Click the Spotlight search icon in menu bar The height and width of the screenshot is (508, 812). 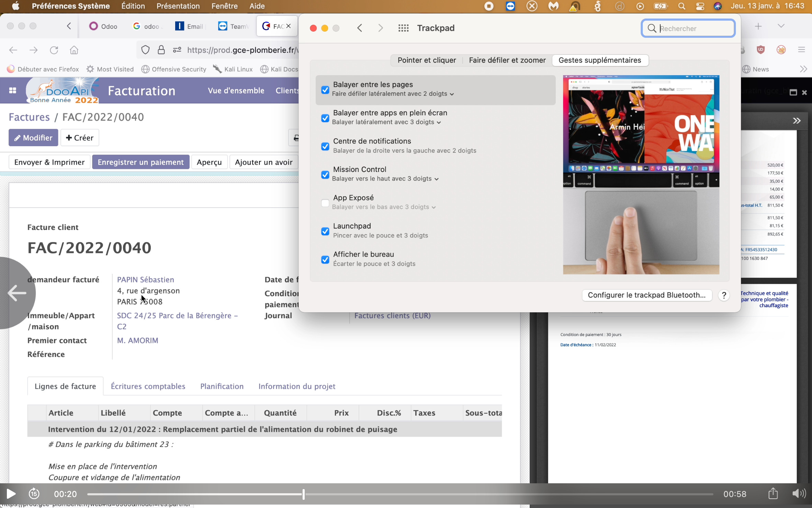pos(681,6)
